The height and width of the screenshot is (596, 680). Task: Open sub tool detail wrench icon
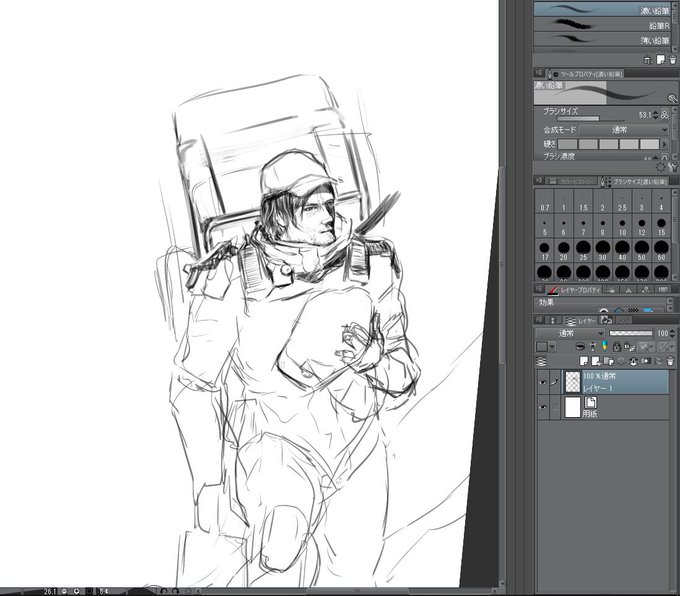[673, 167]
